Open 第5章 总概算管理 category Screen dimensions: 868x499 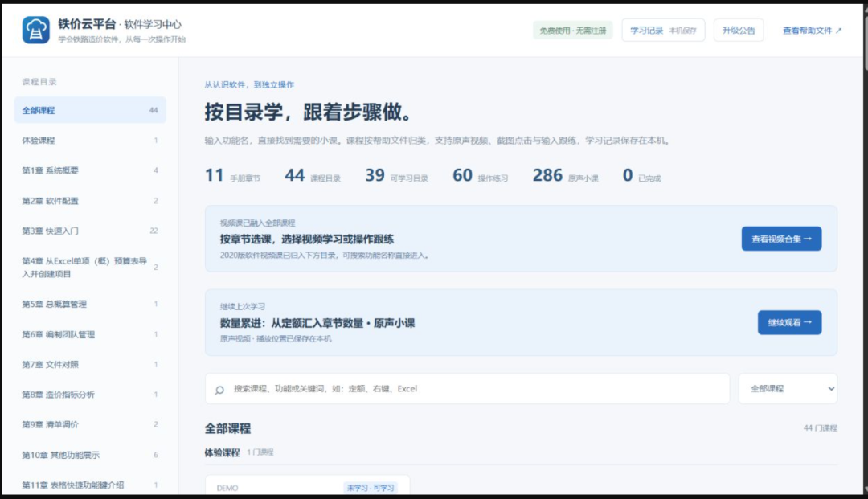click(90, 304)
